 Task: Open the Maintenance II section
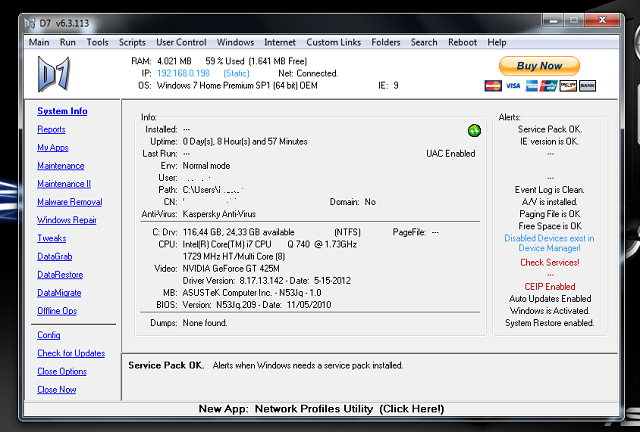[x=64, y=184]
